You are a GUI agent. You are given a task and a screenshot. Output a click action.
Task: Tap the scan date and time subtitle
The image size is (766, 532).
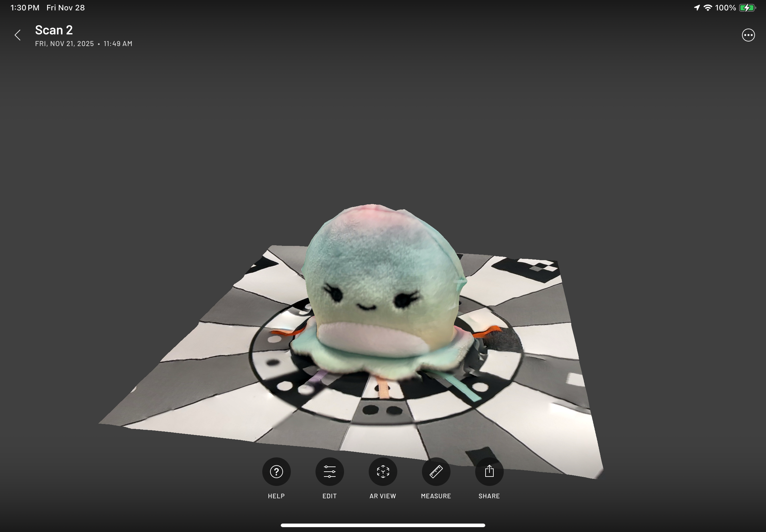84,44
